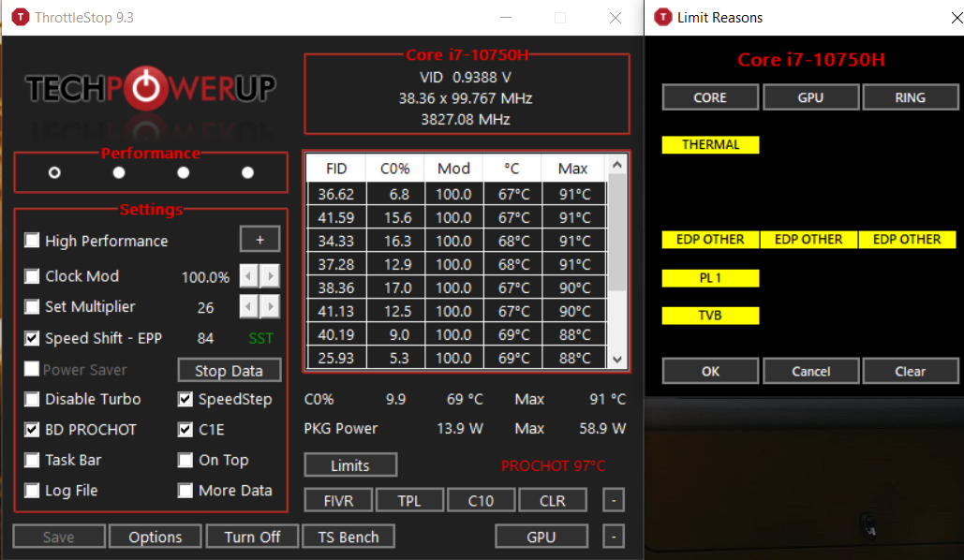Click the core table scrollbar thumb
Image resolution: width=964 pixels, height=560 pixels.
pyautogui.click(x=617, y=232)
